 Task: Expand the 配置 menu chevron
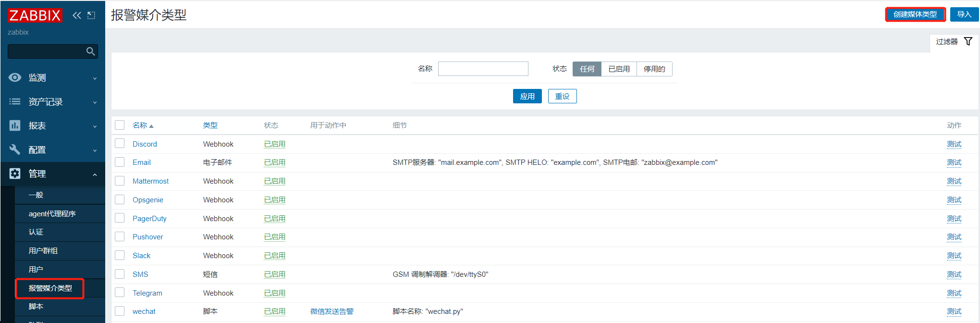[x=95, y=150]
